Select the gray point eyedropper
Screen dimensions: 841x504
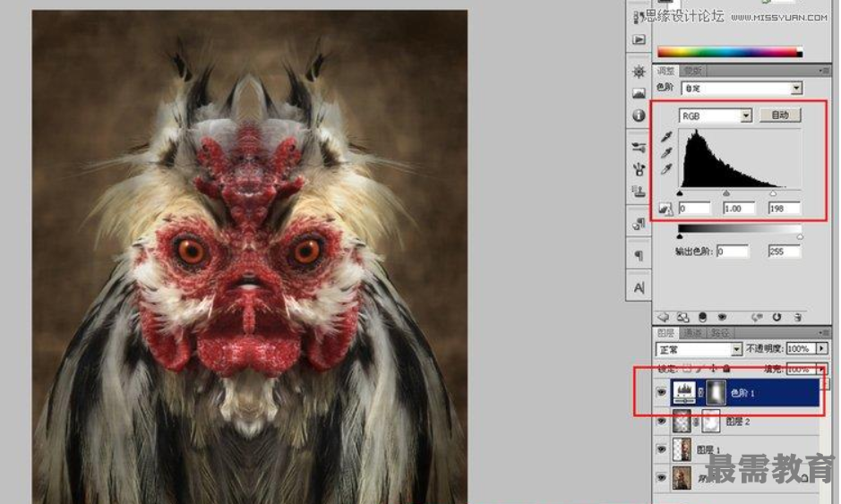pyautogui.click(x=666, y=153)
